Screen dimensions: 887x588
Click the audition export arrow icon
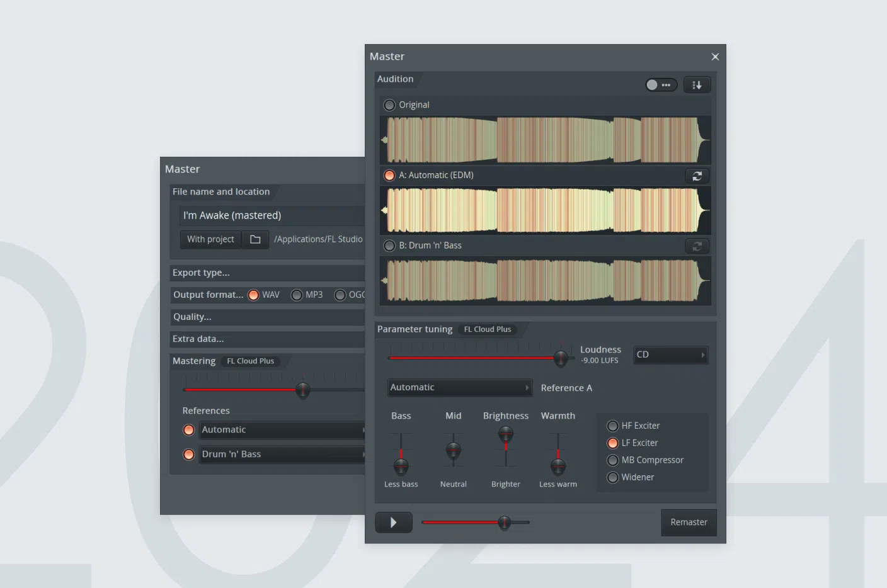pyautogui.click(x=697, y=85)
